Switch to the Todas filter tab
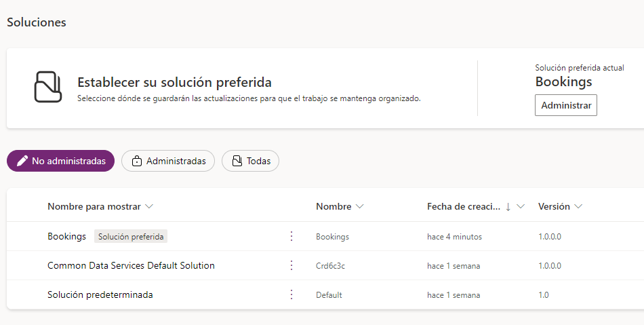The width and height of the screenshot is (644, 325). pyautogui.click(x=251, y=161)
